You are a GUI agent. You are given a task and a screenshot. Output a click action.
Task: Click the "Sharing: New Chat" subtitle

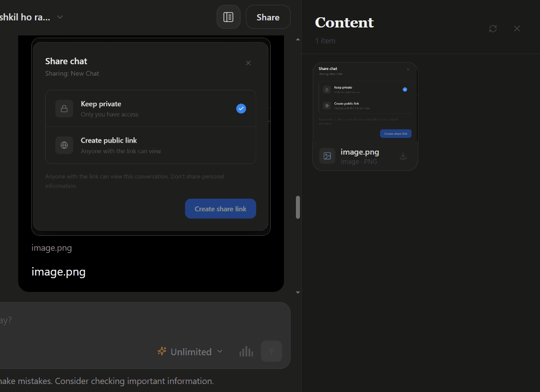click(x=72, y=74)
